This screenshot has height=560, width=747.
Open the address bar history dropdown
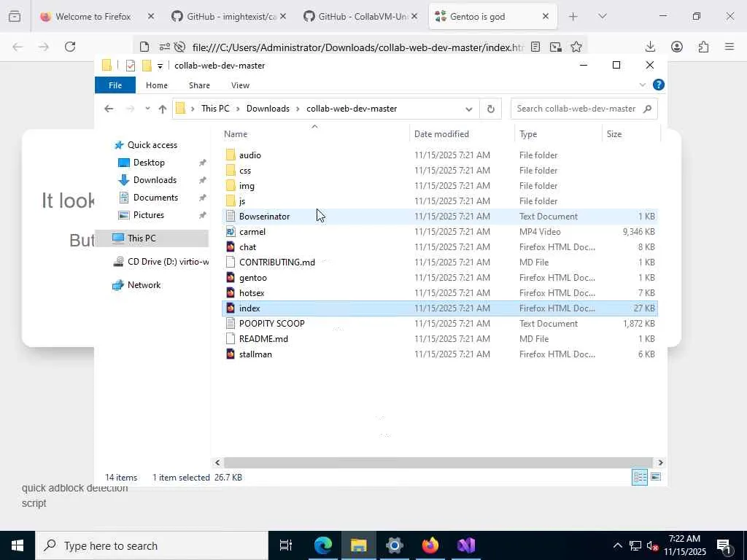pyautogui.click(x=469, y=109)
